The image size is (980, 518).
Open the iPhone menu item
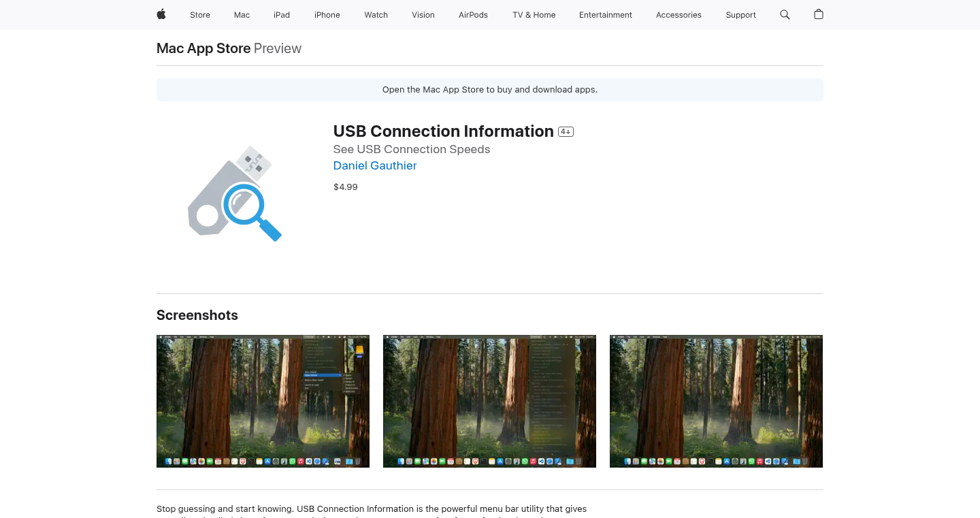tap(327, 15)
